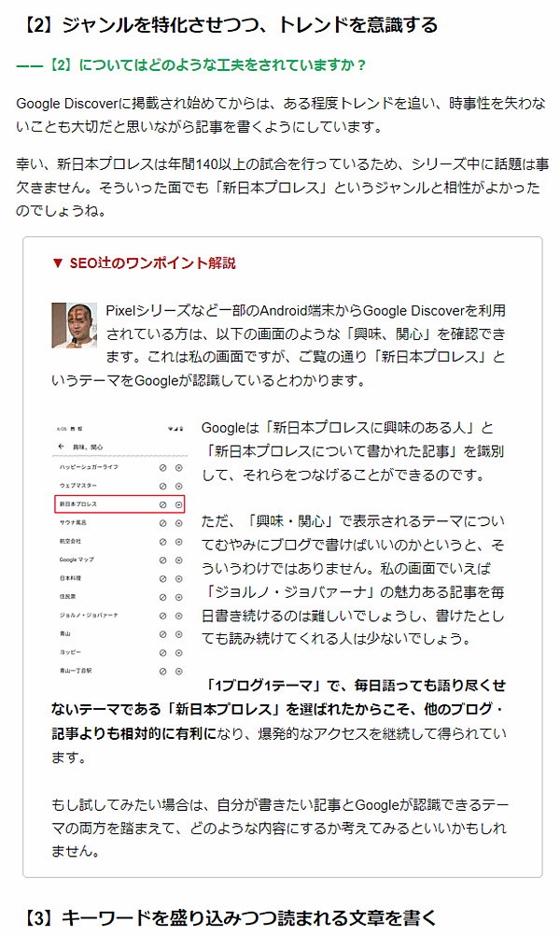The height and width of the screenshot is (936, 560).
Task: Click the 日本料理 list label
Action: click(x=70, y=578)
